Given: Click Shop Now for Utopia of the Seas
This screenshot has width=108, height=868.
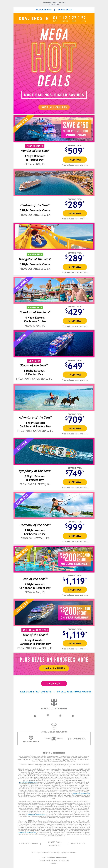Looking at the screenshot, I should [75, 375].
